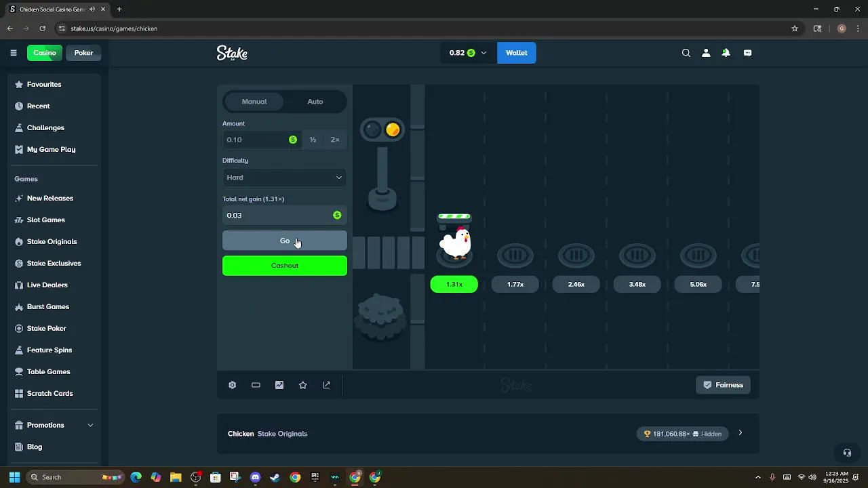Click the chicken character
Viewport: 868px width, 488px height.
click(x=455, y=243)
